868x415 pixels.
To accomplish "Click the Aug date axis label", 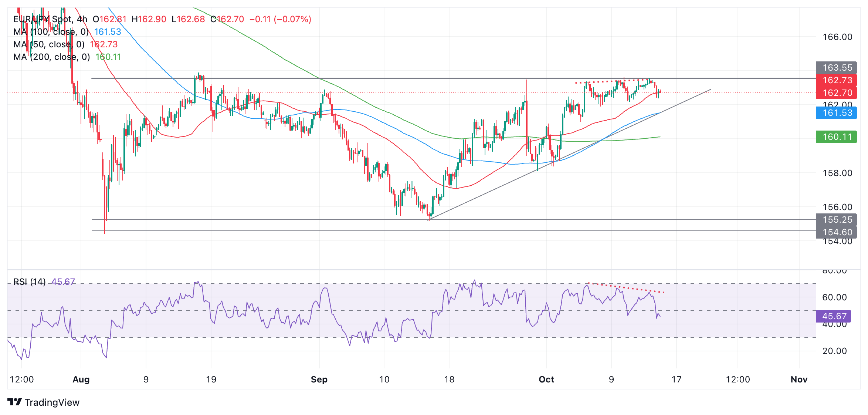I will tap(81, 379).
